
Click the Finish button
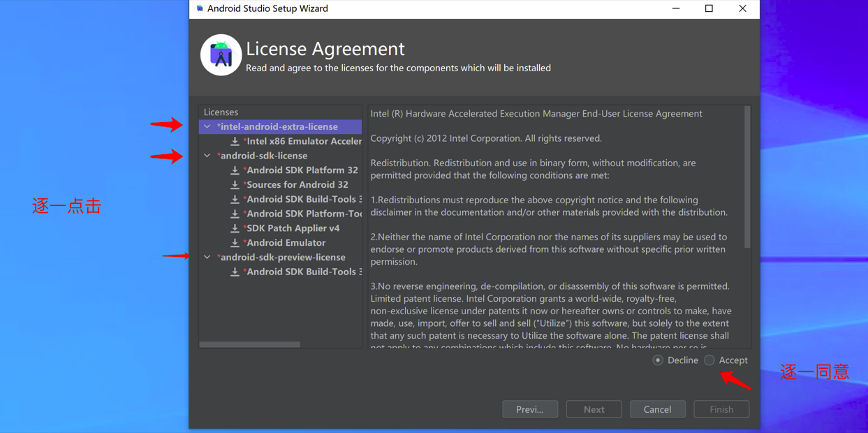tap(721, 409)
